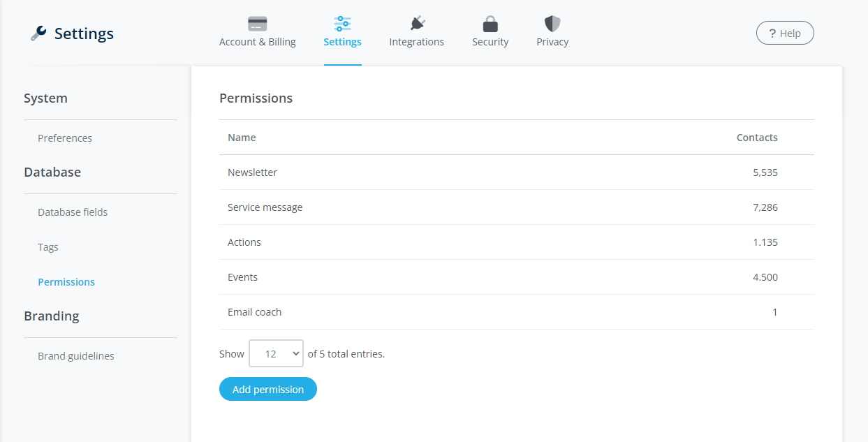This screenshot has width=868, height=442.
Task: Select Tags in the sidebar
Action: click(48, 247)
